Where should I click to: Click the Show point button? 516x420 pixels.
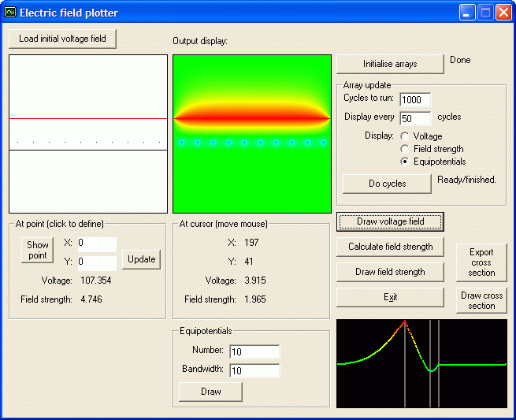37,250
